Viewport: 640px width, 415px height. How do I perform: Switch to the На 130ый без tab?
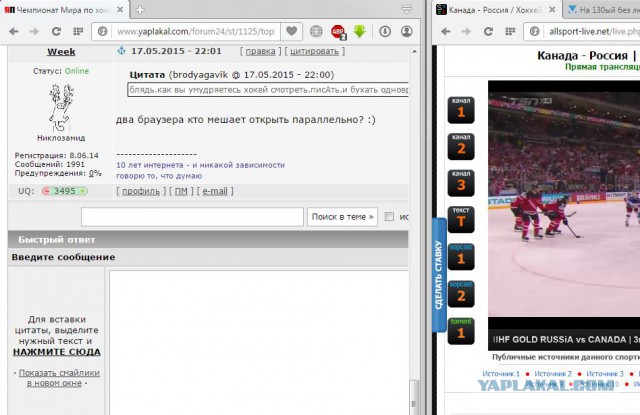click(604, 10)
